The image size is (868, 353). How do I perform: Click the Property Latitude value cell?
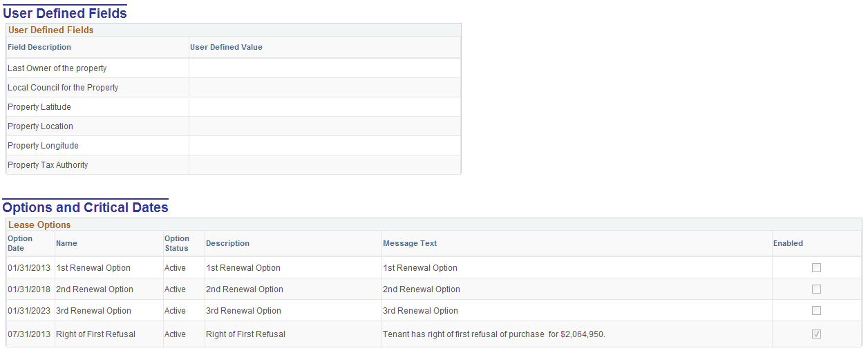pos(325,107)
